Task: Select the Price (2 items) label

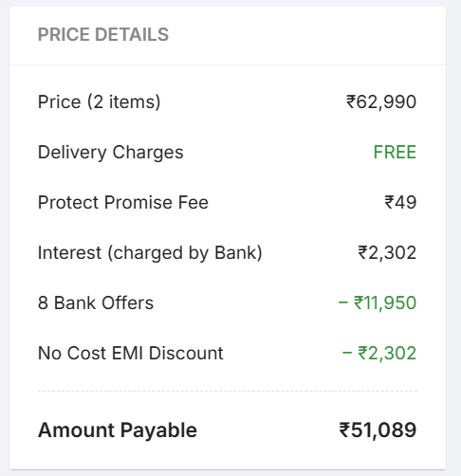Action: click(100, 102)
